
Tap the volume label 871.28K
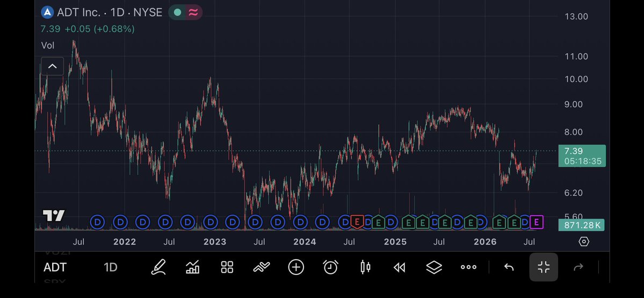581,225
